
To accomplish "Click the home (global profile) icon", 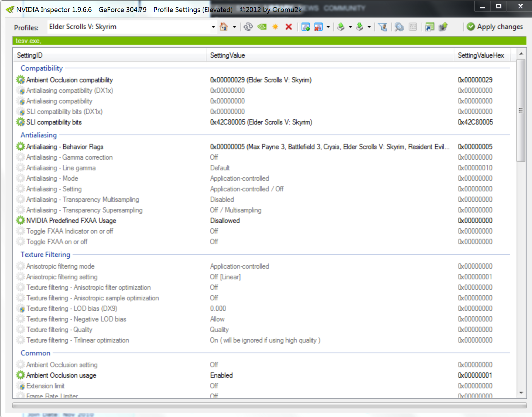I will [224, 27].
